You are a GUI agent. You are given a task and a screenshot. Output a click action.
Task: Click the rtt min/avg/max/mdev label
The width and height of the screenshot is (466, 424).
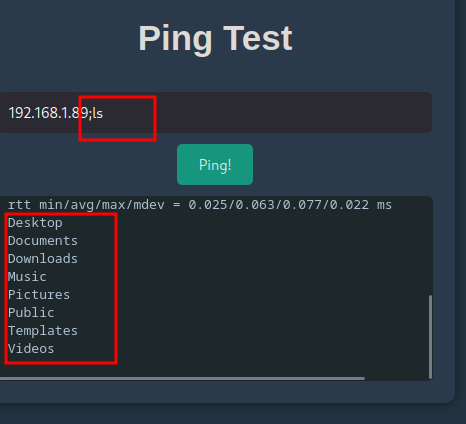(86, 205)
